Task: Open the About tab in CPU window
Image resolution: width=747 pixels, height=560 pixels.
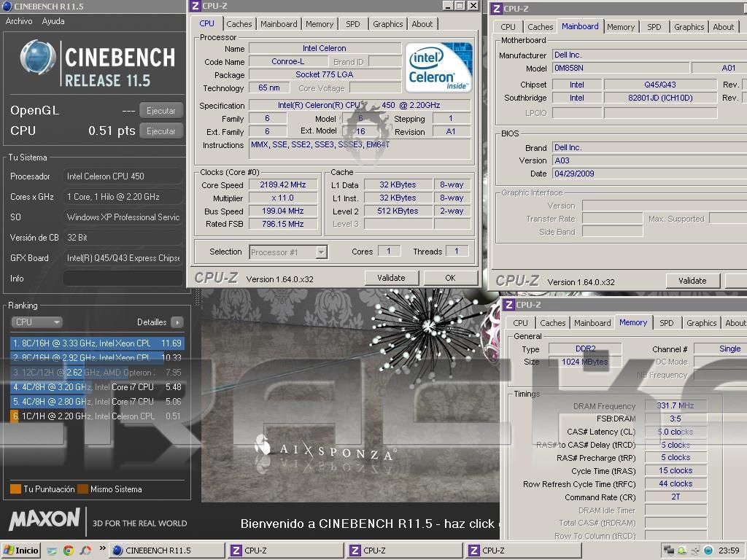Action: 422,24
